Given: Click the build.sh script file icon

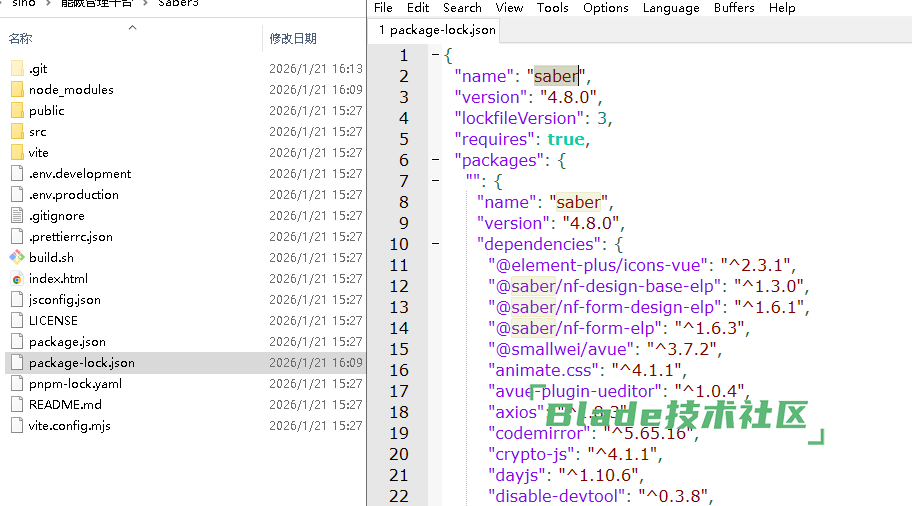Looking at the screenshot, I should pos(16,258).
